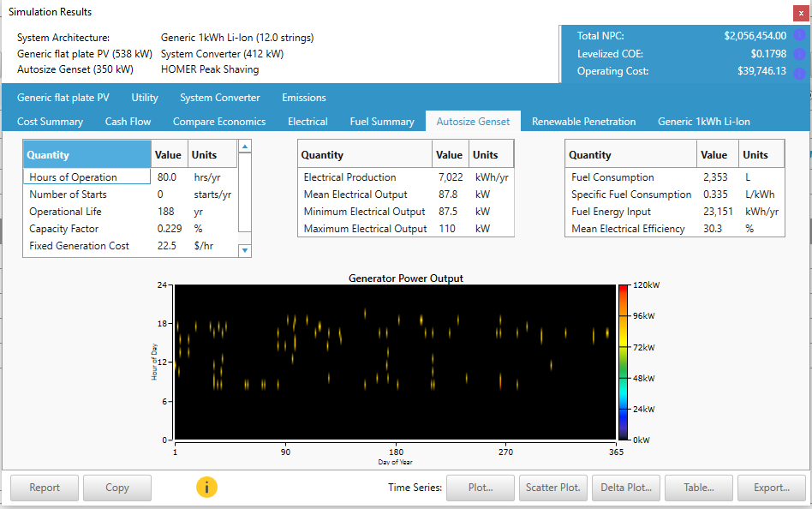This screenshot has height=509, width=812.
Task: Copy the simulation results
Action: [116, 486]
